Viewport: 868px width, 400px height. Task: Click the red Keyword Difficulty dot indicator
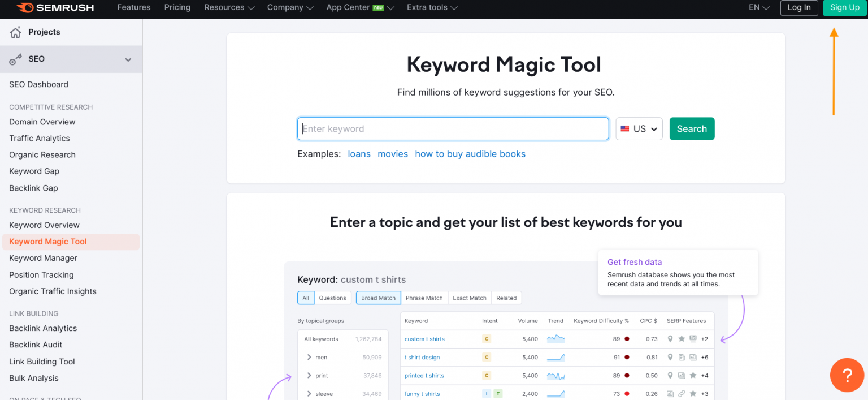[x=627, y=338]
